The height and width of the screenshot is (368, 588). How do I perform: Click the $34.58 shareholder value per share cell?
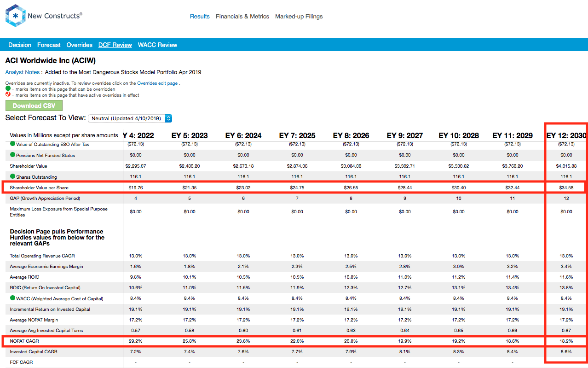pos(566,187)
